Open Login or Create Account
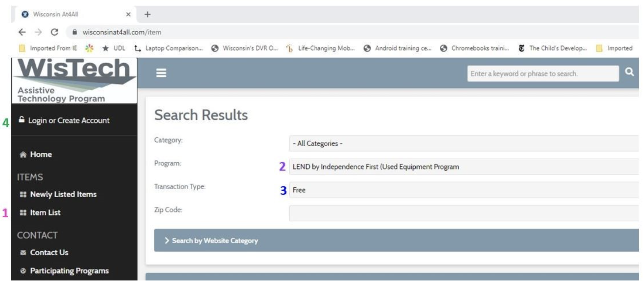This screenshot has height=281, width=644. point(69,120)
